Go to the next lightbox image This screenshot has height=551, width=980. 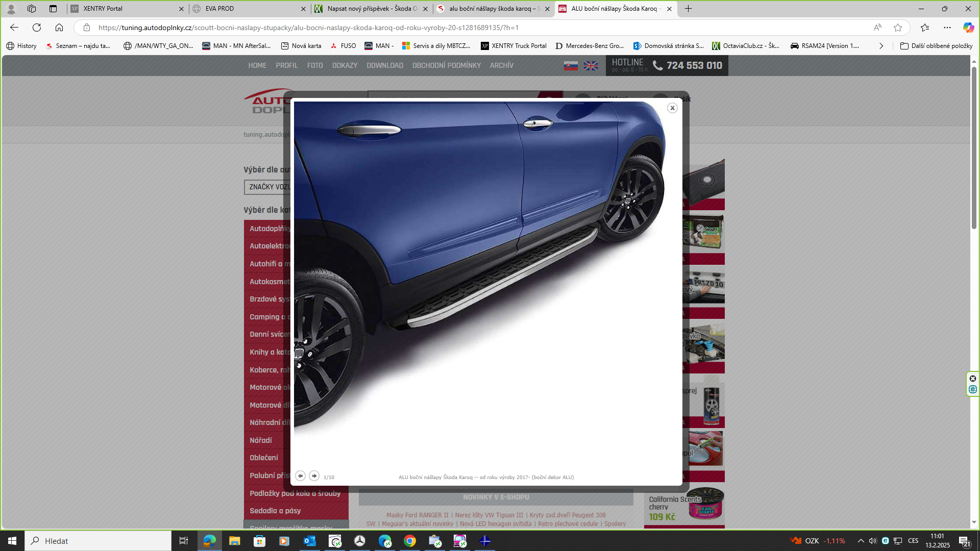pos(314,475)
